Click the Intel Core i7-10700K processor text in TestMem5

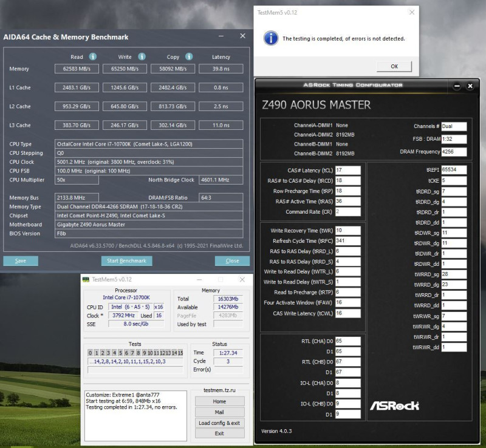click(x=126, y=297)
